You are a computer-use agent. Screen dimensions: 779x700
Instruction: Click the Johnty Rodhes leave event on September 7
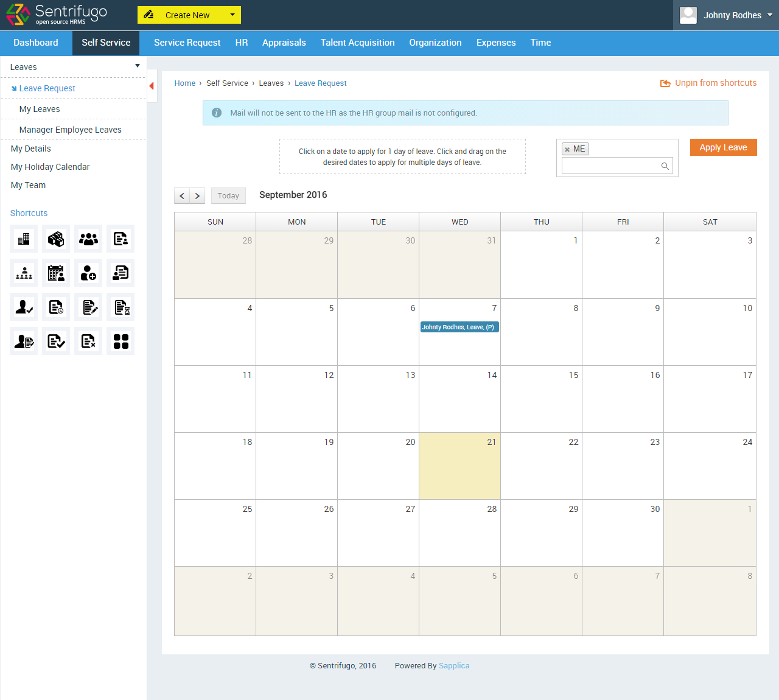[459, 327]
